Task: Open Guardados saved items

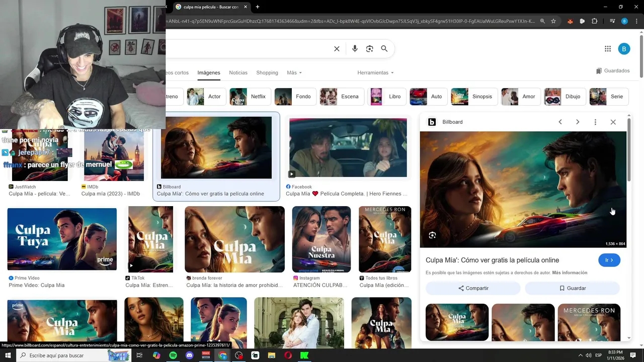Action: tap(613, 71)
